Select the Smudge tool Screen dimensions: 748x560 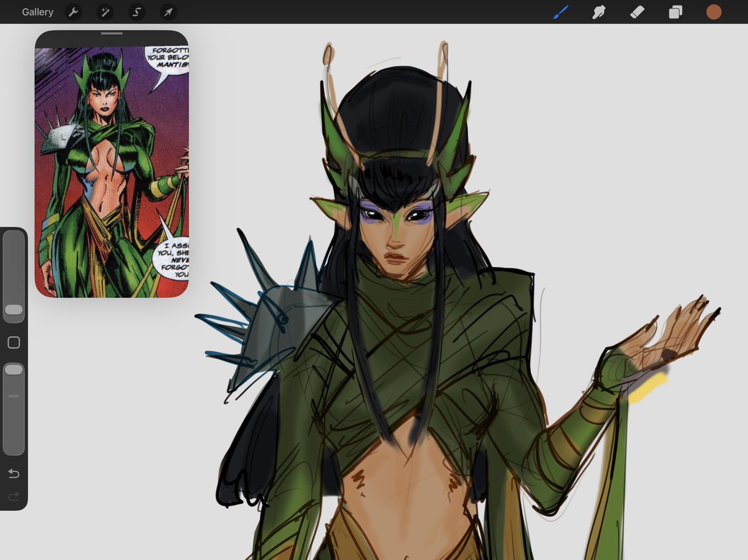[599, 12]
